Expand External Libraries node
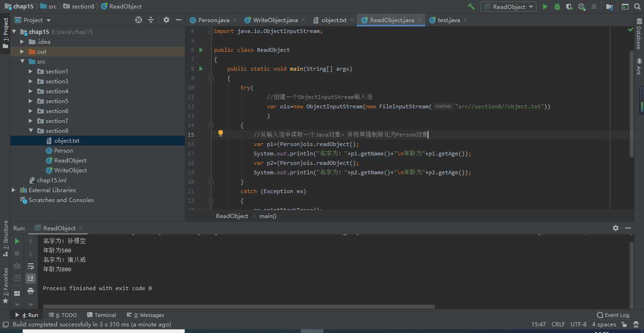 (14, 190)
